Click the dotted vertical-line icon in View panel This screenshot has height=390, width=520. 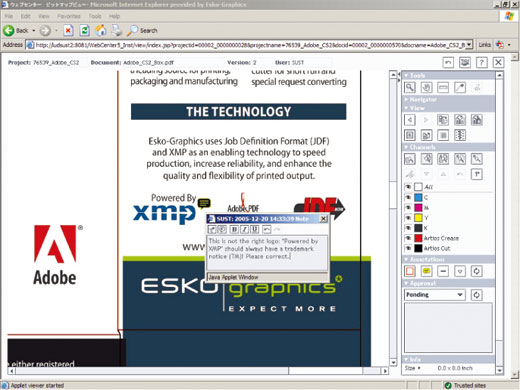[x=460, y=135]
